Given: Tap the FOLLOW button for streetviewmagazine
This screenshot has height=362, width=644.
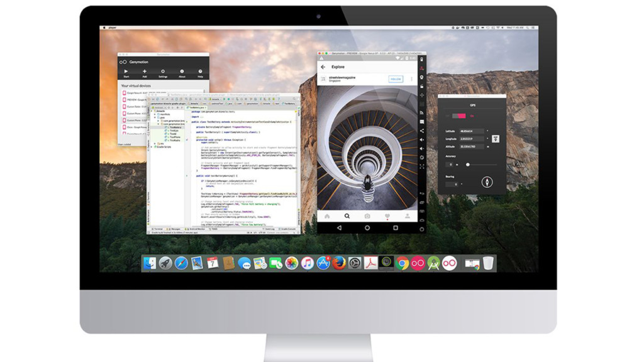Looking at the screenshot, I should (396, 79).
